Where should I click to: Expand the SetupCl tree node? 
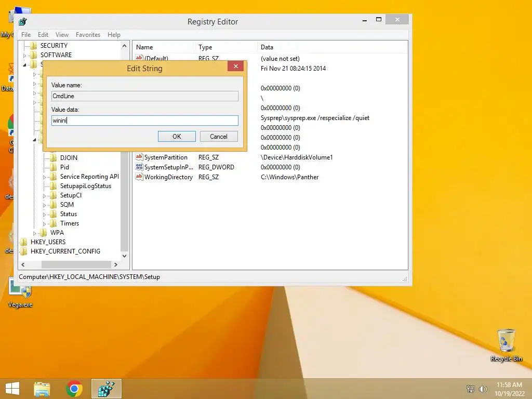44,196
